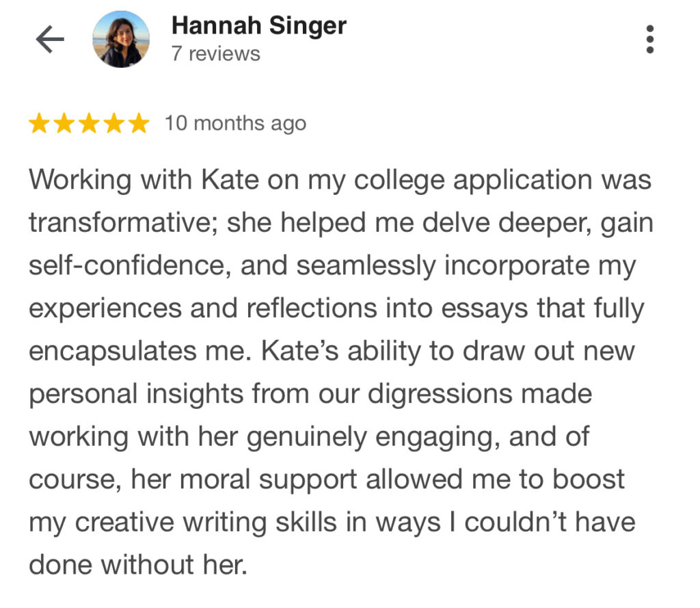This screenshot has width=700, height=608.
Task: Go back using the left arrow
Action: pyautogui.click(x=50, y=39)
